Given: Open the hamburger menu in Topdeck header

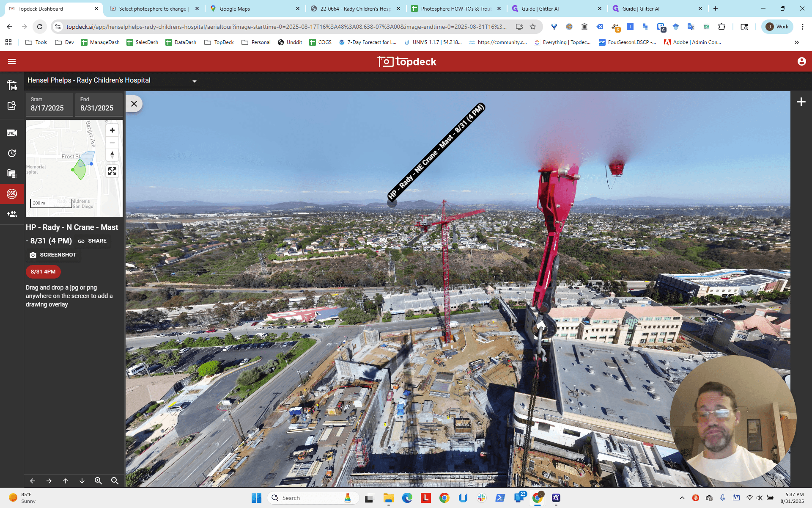Looking at the screenshot, I should coord(12,61).
